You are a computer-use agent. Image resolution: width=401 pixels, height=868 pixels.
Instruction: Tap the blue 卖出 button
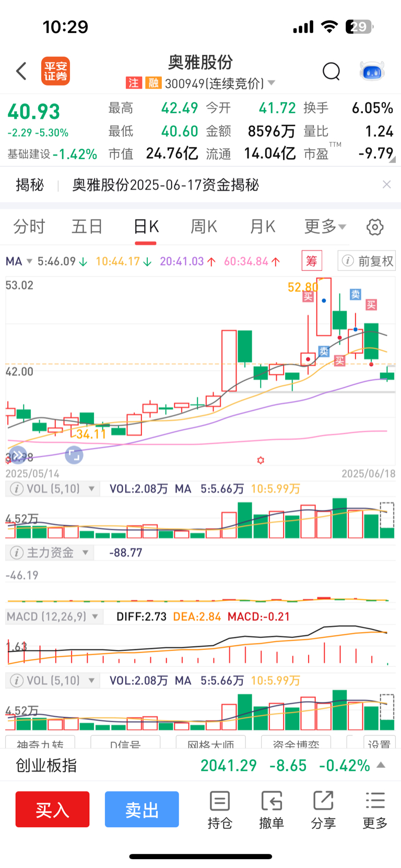pyautogui.click(x=141, y=809)
